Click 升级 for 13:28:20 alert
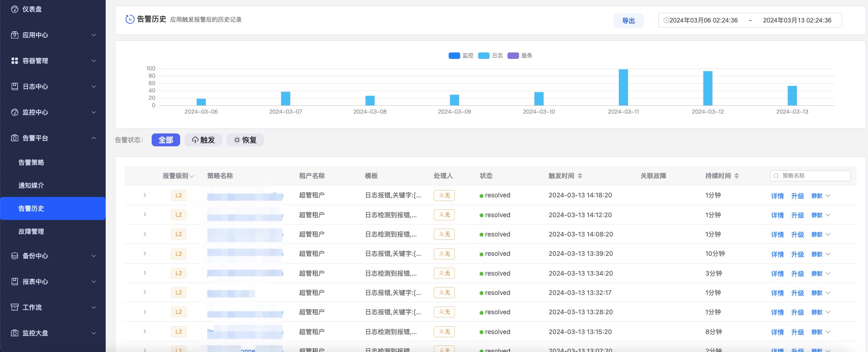The height and width of the screenshot is (352, 868). point(798,312)
